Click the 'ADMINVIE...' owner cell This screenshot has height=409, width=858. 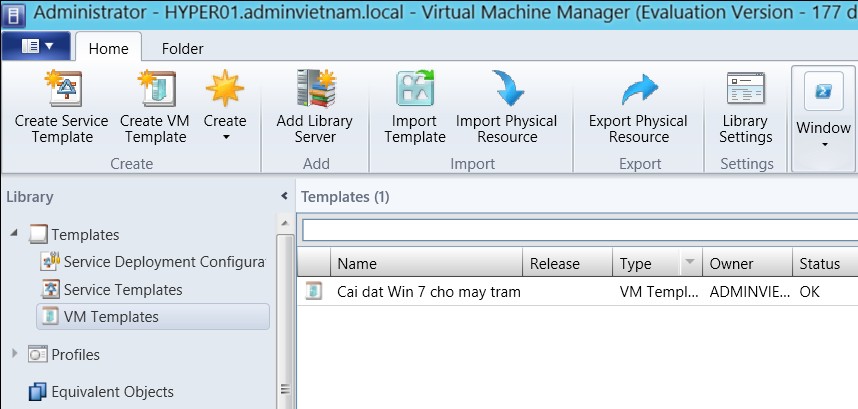749,292
